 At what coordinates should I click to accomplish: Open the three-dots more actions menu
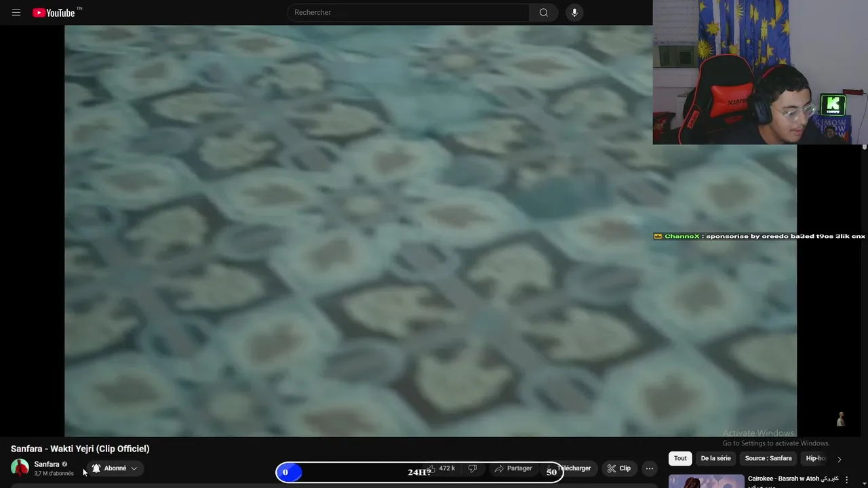click(649, 468)
